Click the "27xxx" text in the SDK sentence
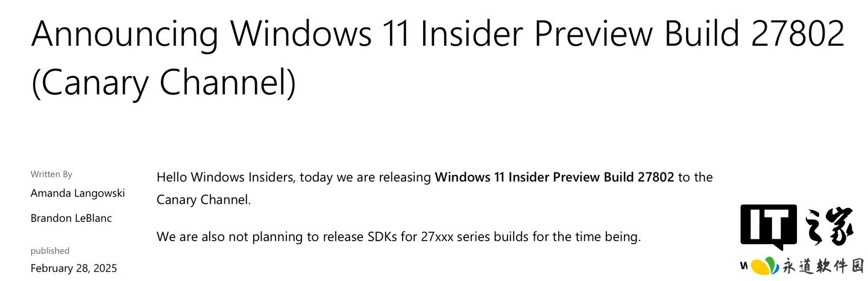Viewport: 868px width, 281px height. (x=437, y=236)
